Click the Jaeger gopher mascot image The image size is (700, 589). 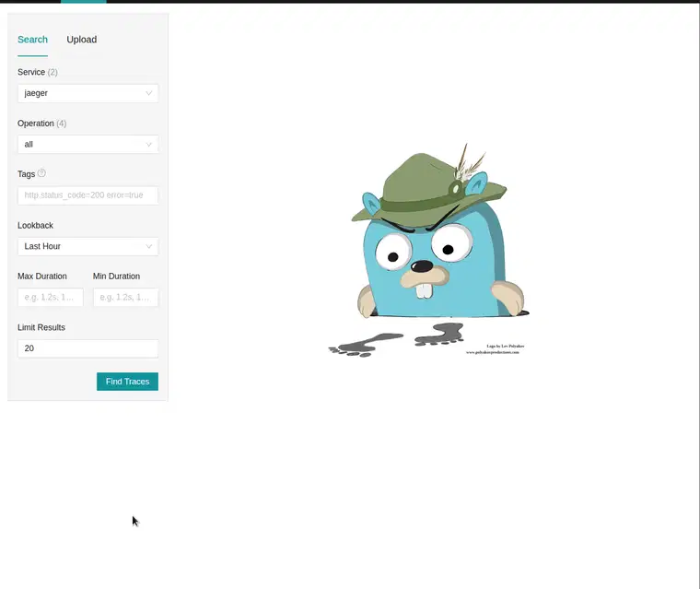pos(428,251)
